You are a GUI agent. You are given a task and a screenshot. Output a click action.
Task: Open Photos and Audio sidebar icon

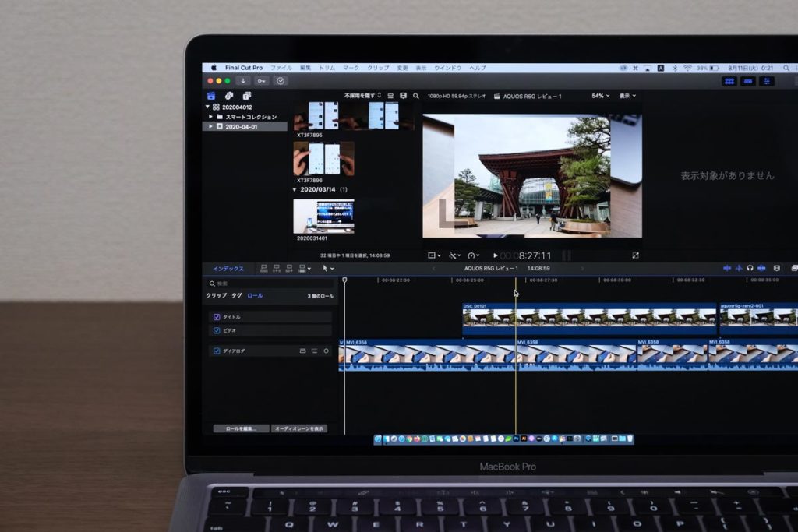click(229, 96)
